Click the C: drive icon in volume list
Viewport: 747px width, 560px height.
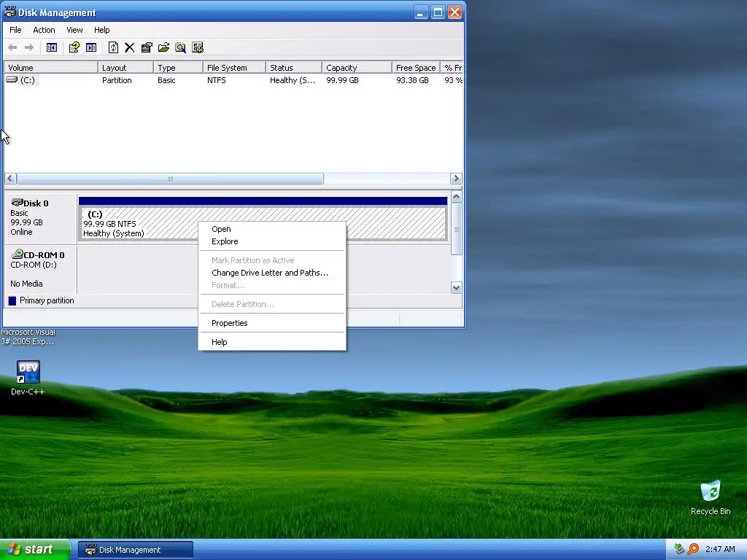[x=12, y=79]
